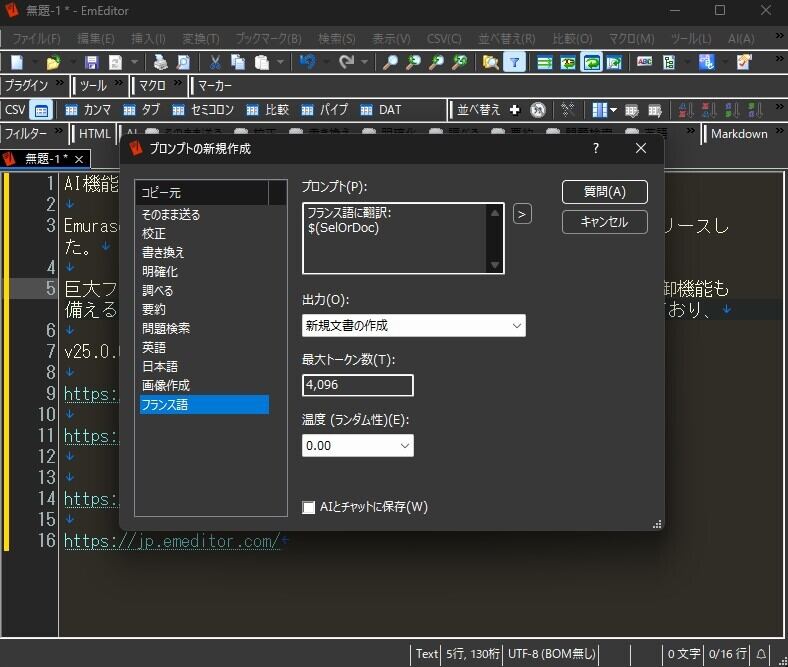Viewport: 788px width, 667px height.
Task: Click the Open file folder icon
Action: coord(53,62)
